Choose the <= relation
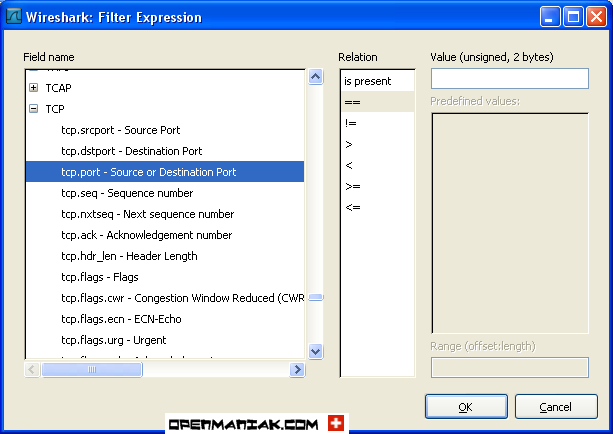 (378, 208)
